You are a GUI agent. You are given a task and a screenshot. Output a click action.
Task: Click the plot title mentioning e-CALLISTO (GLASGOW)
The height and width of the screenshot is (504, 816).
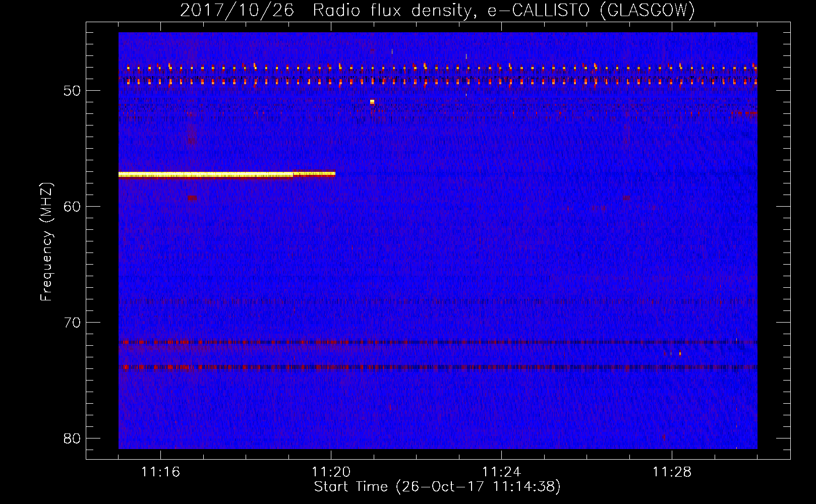pyautogui.click(x=437, y=10)
